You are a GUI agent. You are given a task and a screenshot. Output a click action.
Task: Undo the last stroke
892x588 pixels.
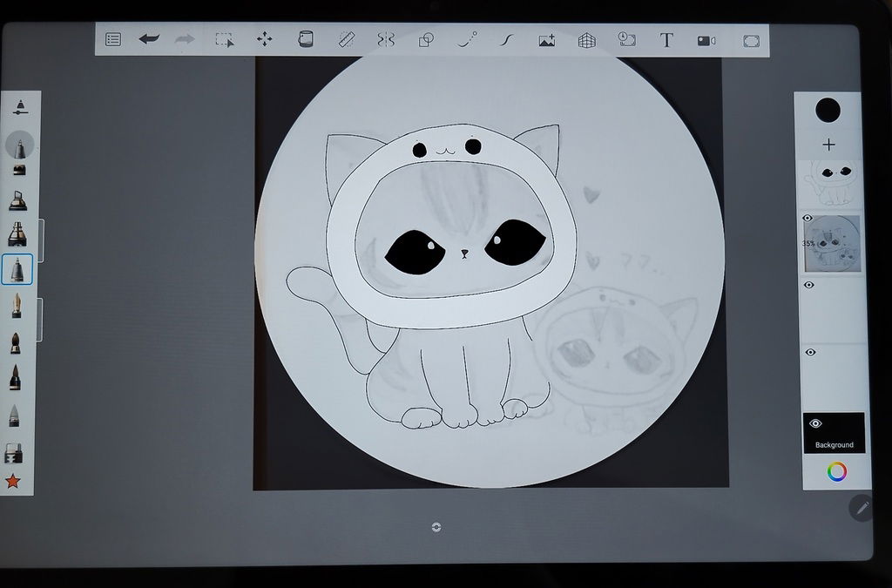149,39
